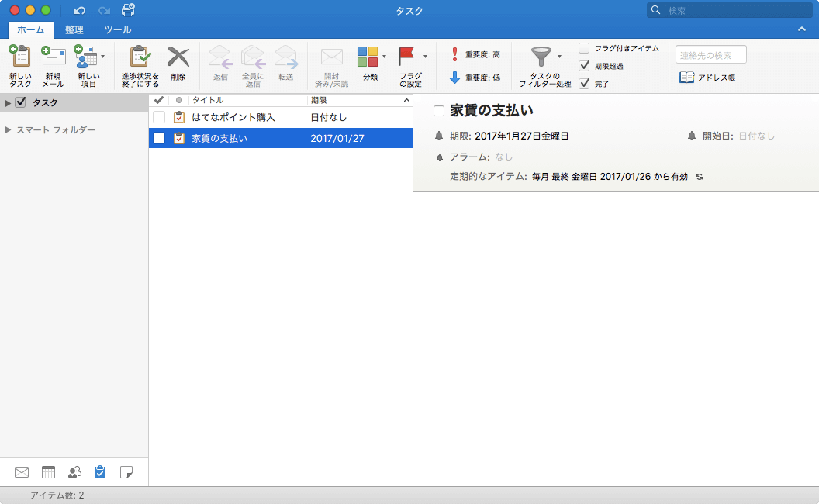Sort by completion checkmark column header
The image size is (819, 504).
coord(159,100)
